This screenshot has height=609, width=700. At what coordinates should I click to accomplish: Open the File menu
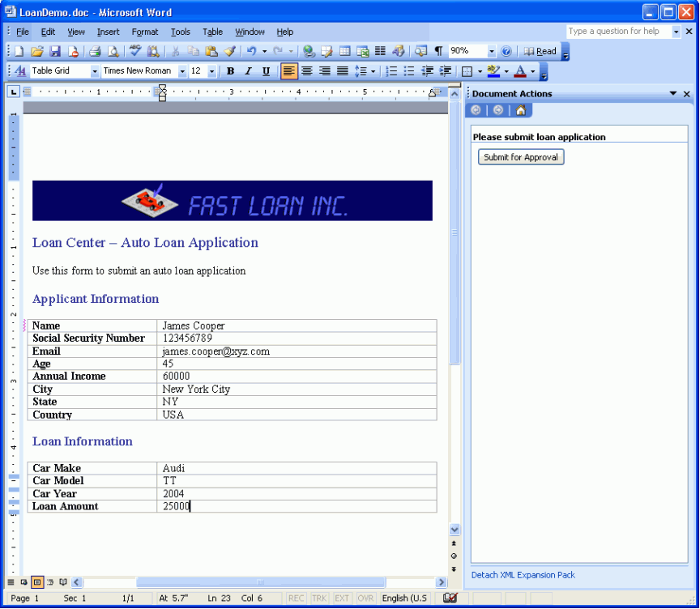pyautogui.click(x=23, y=32)
